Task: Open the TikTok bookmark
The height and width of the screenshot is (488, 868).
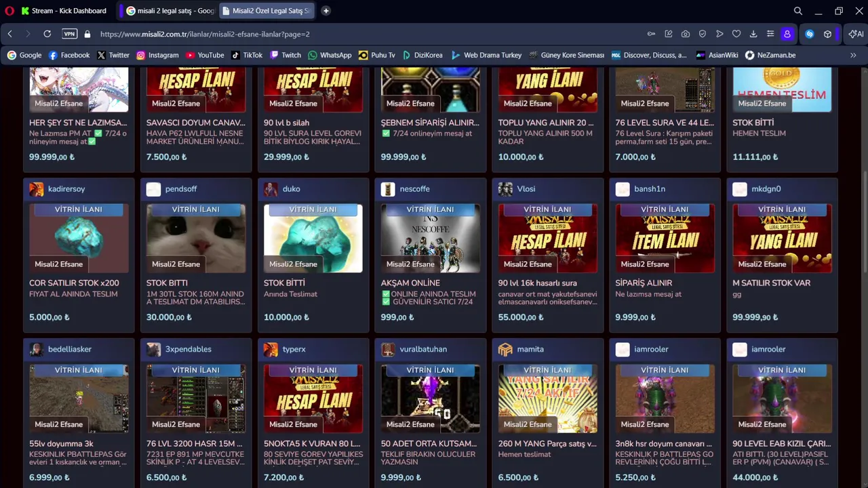Action: click(247, 55)
